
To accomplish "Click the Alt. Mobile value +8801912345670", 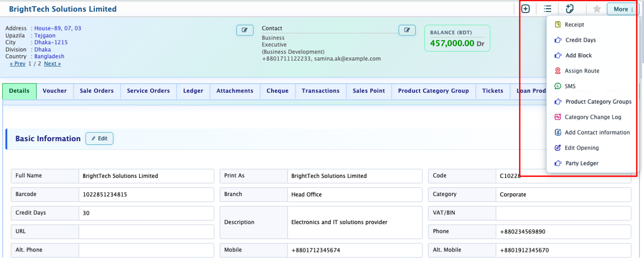I will [563, 250].
